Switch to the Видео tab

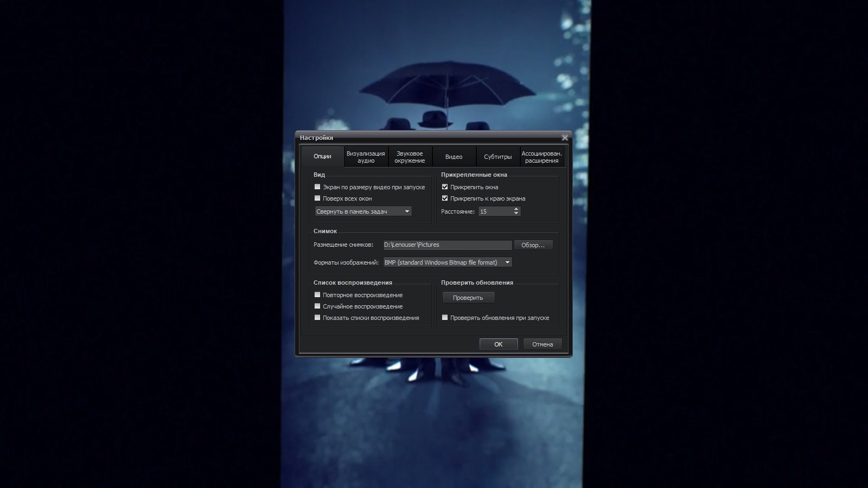(454, 157)
